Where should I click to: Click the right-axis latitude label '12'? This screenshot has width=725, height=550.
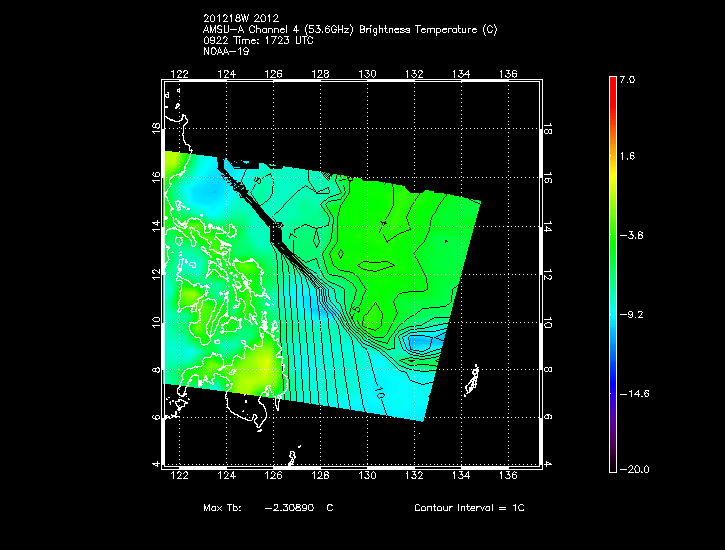click(x=547, y=275)
